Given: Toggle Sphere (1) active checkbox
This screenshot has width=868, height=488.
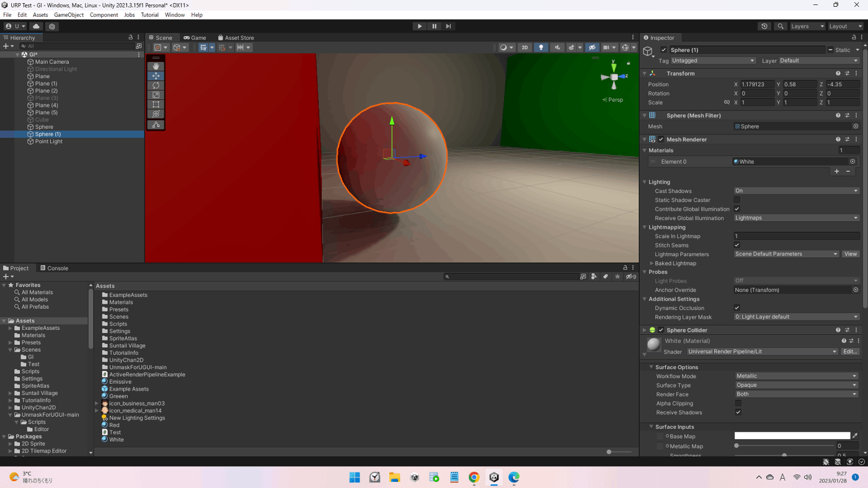Looking at the screenshot, I should 664,50.
